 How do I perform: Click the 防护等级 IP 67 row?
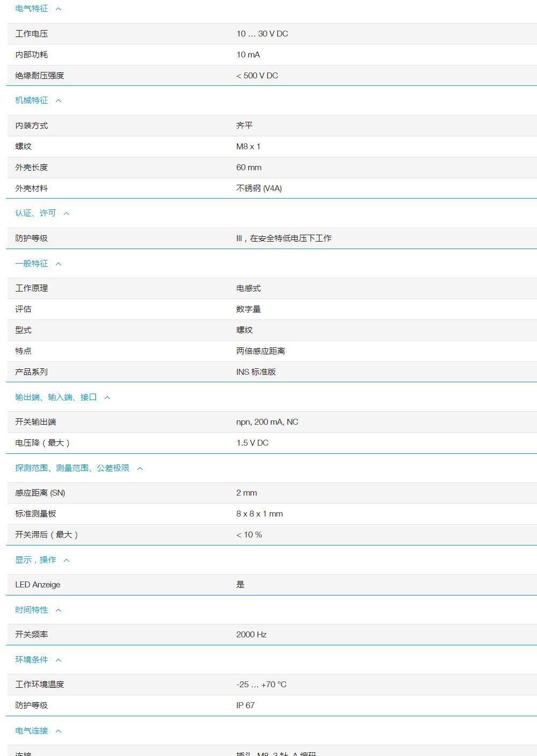pos(268,705)
